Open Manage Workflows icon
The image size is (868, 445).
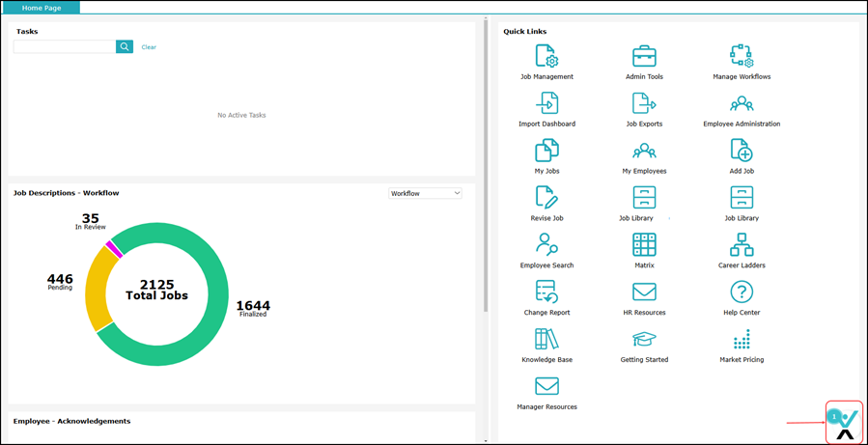pos(742,56)
